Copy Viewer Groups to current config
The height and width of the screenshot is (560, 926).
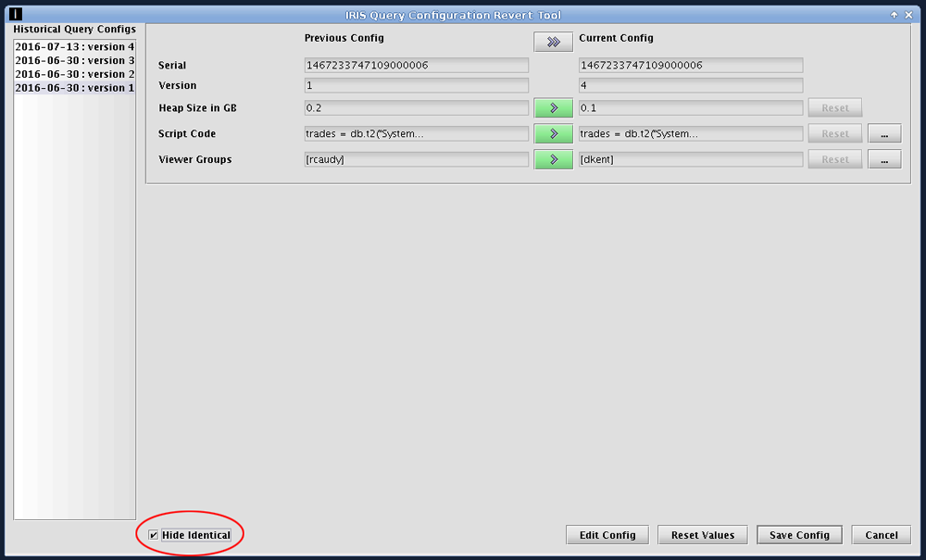[554, 159]
